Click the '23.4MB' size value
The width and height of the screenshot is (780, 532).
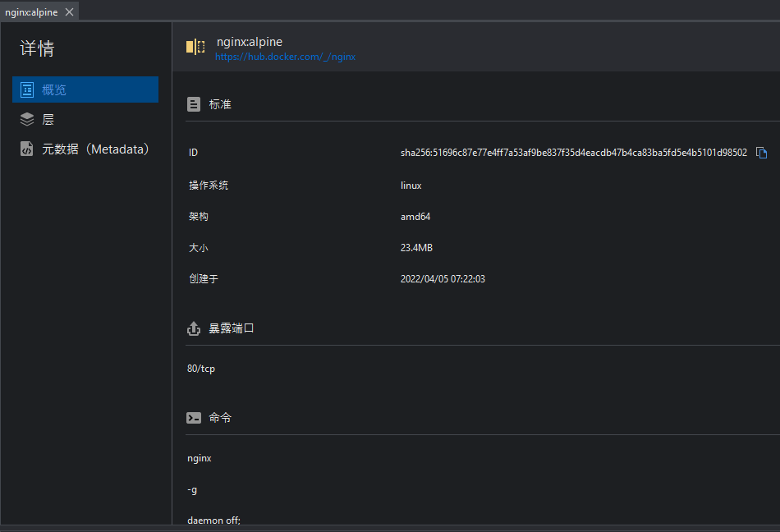(x=416, y=248)
